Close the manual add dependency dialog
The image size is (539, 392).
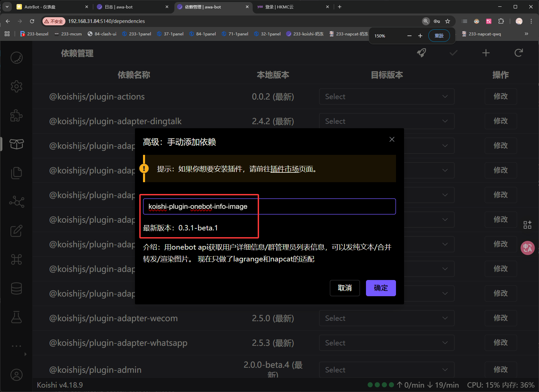pyautogui.click(x=392, y=139)
